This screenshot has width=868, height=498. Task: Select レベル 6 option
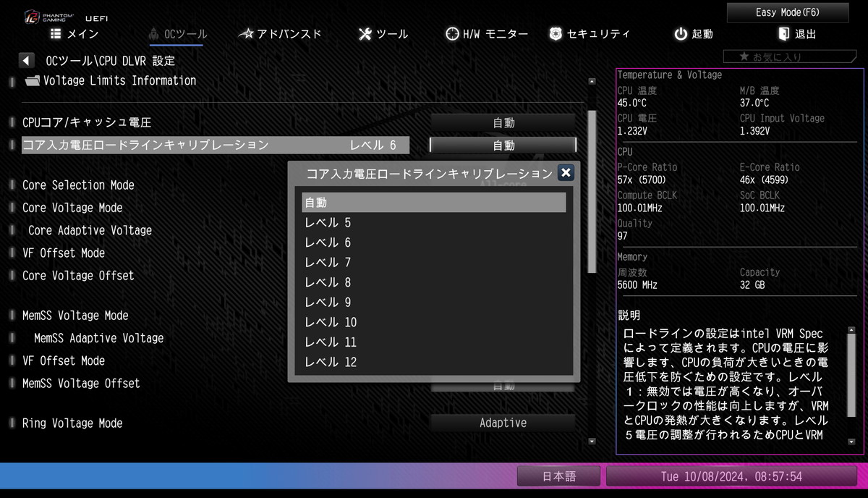click(433, 242)
